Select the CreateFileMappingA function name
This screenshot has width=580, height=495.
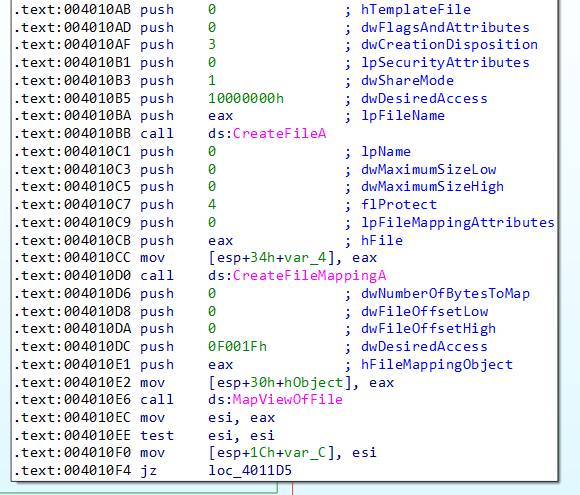[309, 276]
